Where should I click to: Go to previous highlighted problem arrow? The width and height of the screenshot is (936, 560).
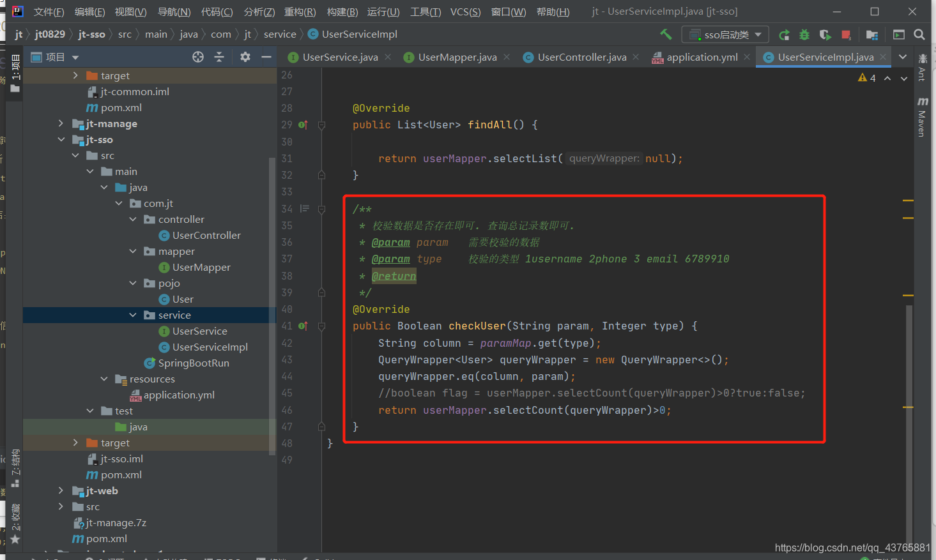click(887, 78)
